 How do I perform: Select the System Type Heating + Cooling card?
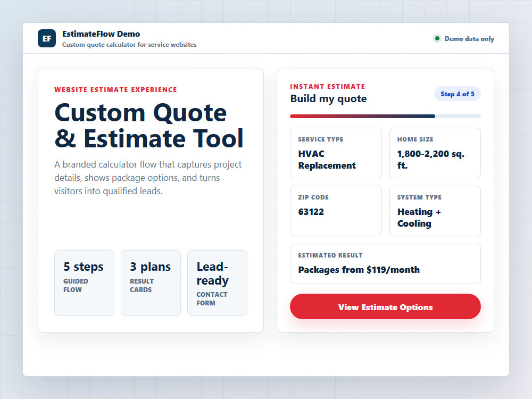tap(435, 211)
